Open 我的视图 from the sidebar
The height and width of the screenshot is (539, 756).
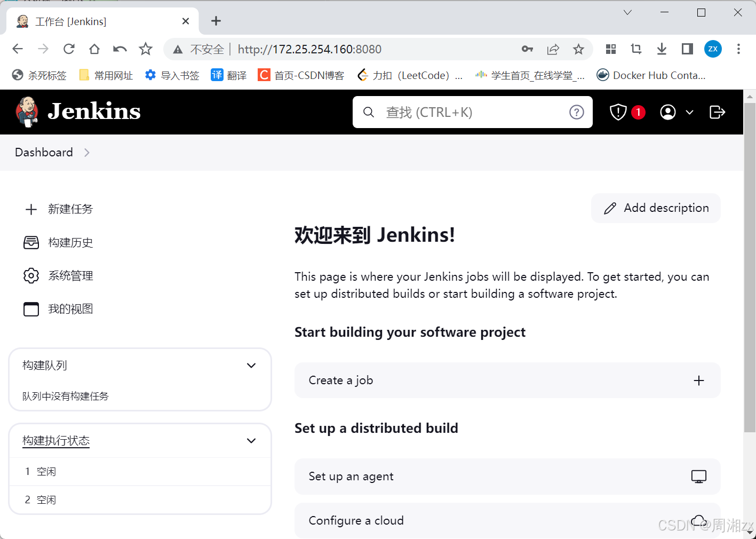coord(59,309)
